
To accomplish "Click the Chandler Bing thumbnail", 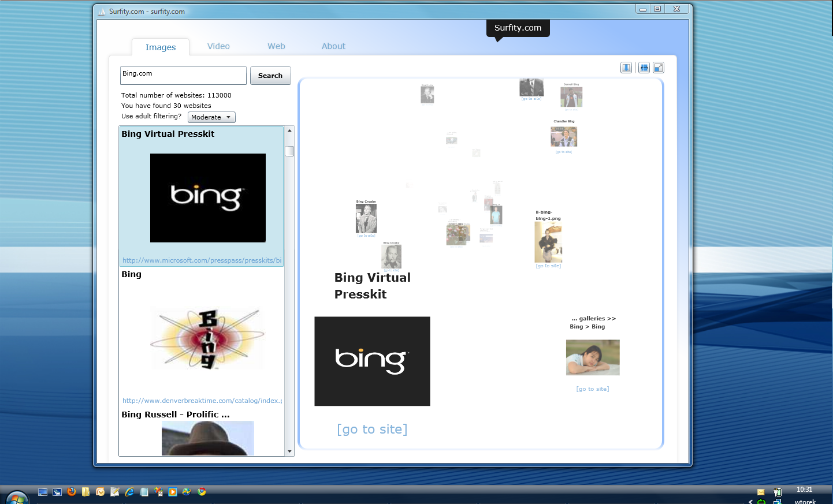I will click(564, 137).
